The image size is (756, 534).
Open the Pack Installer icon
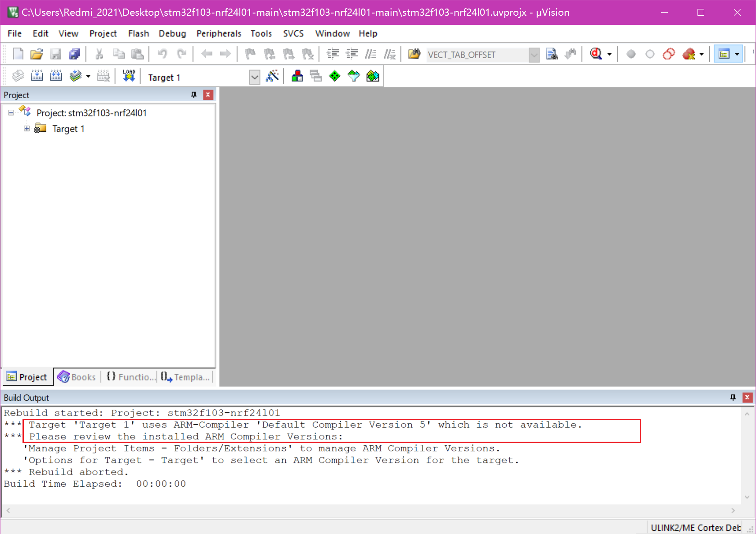point(373,76)
